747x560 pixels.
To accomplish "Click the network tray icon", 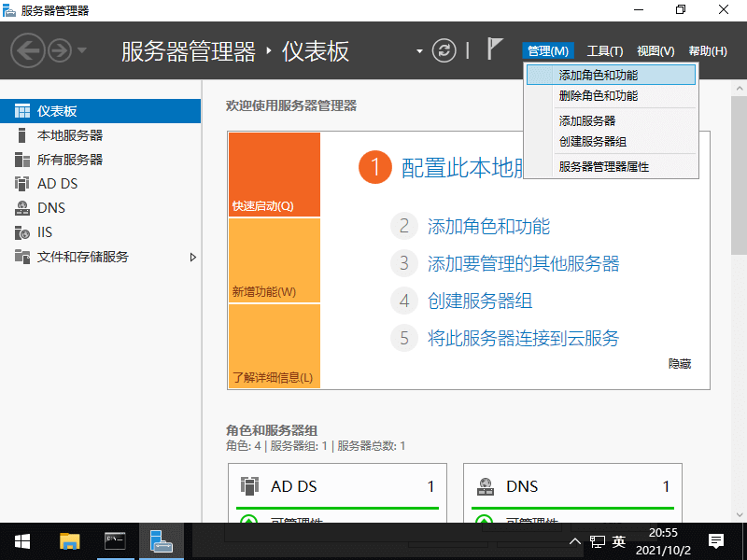I will tap(597, 541).
